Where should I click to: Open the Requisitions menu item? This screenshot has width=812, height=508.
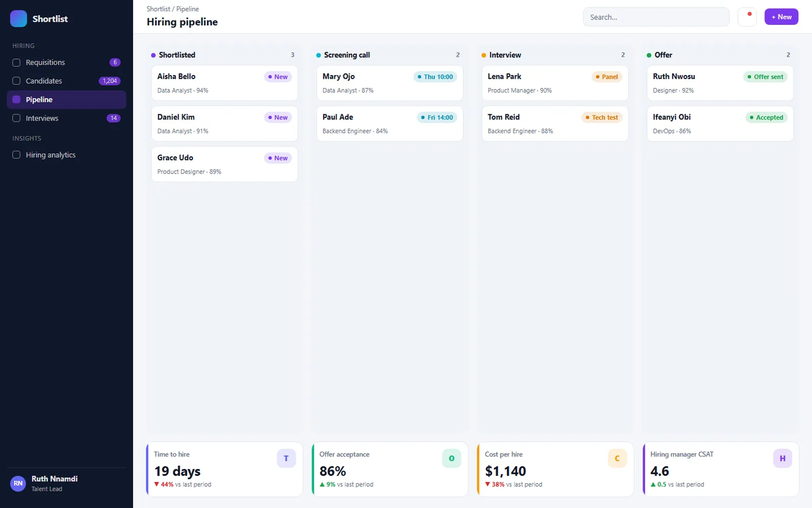point(66,62)
